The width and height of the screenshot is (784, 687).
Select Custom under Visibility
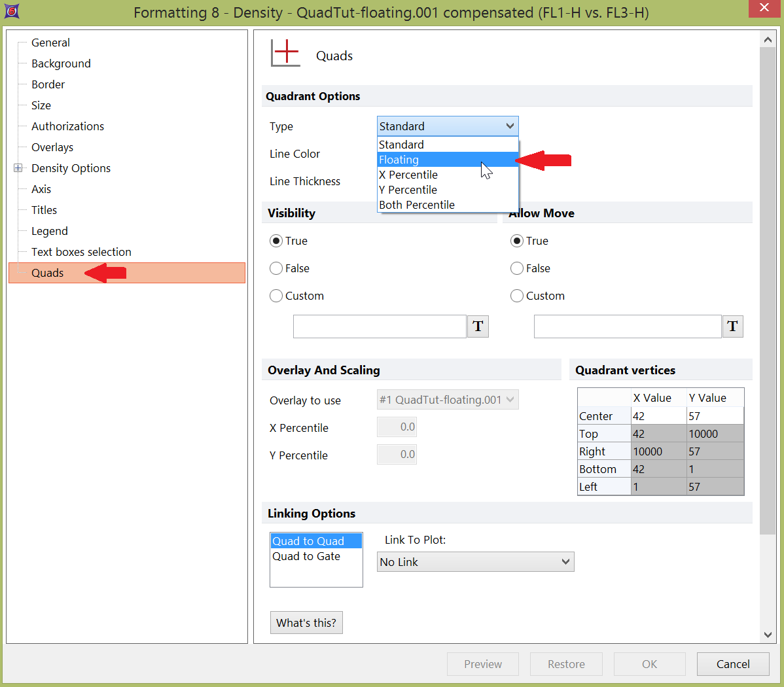click(276, 296)
